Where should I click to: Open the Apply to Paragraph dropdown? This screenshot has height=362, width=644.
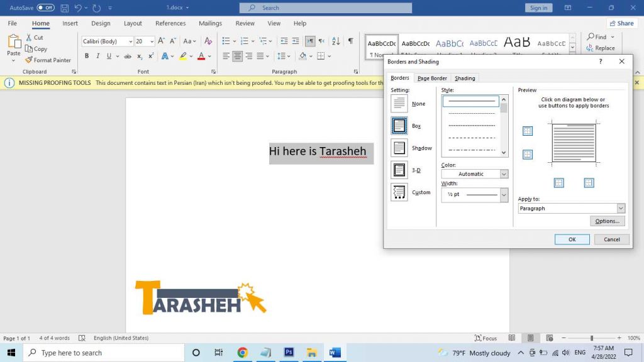coord(571,209)
